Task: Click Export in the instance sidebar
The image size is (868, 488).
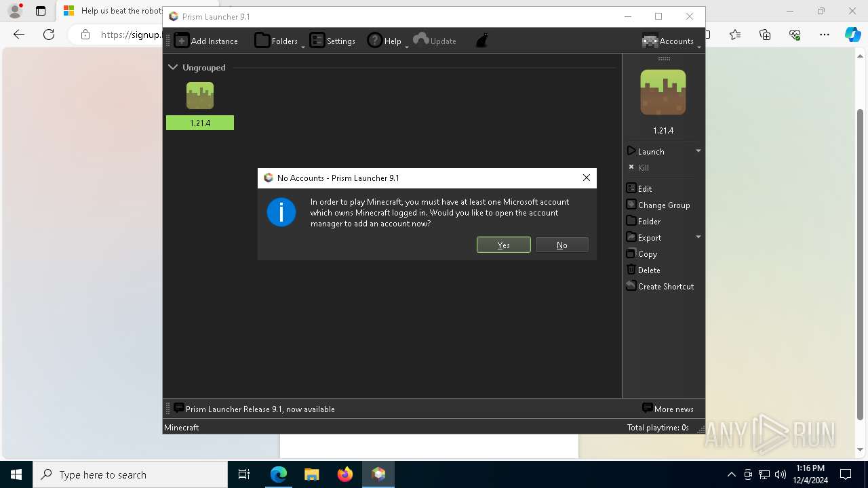Action: 644,237
